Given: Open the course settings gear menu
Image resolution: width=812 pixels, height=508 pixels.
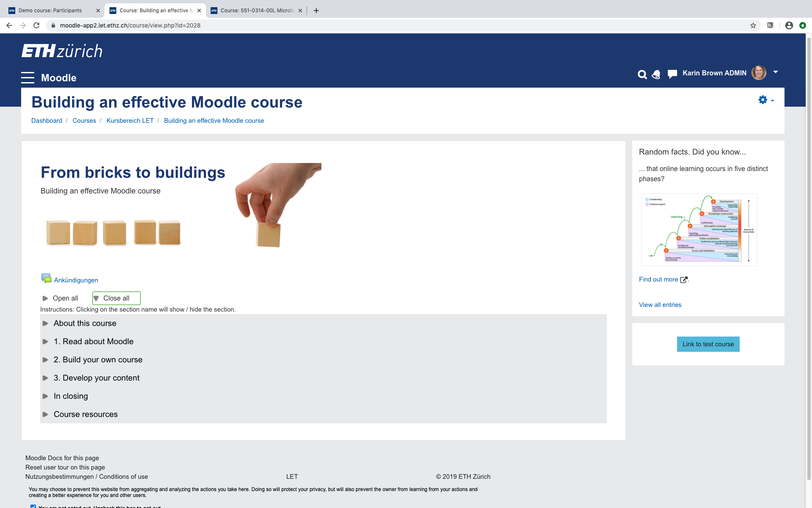Looking at the screenshot, I should [766, 100].
